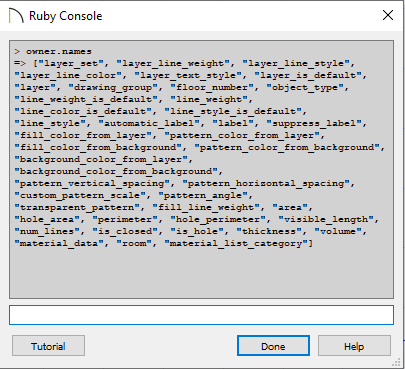Click the "custom_pattern_scale" entry
The height and width of the screenshot is (369, 405).
(80, 196)
